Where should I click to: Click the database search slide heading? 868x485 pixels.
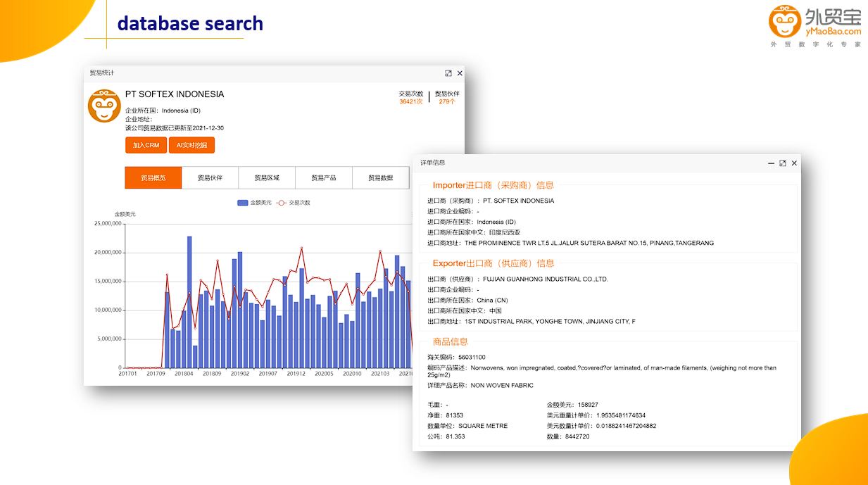coord(190,23)
